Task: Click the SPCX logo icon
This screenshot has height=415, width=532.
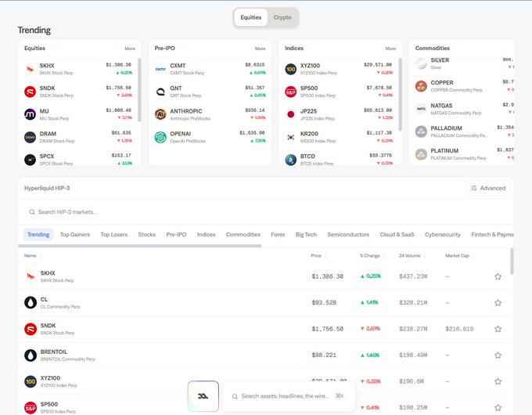Action: coord(31,160)
